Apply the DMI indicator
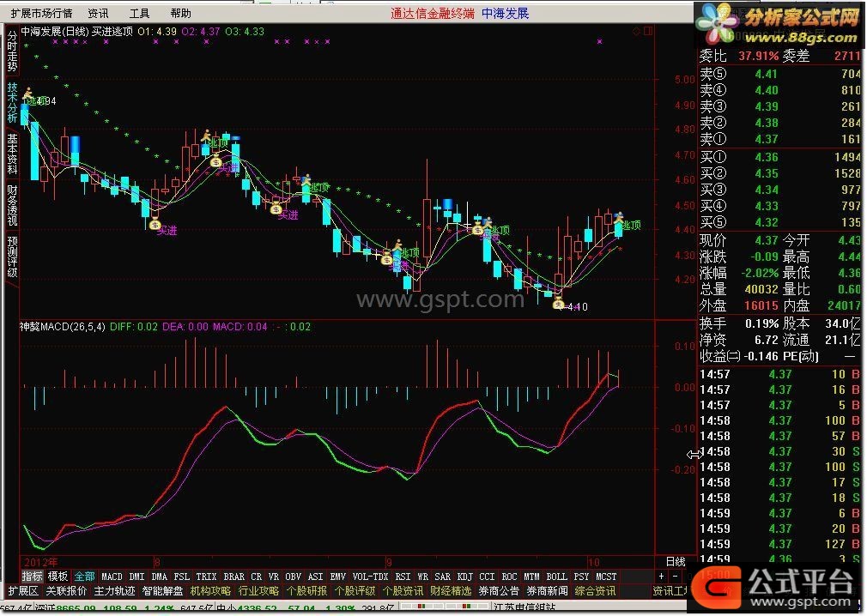 [x=136, y=577]
